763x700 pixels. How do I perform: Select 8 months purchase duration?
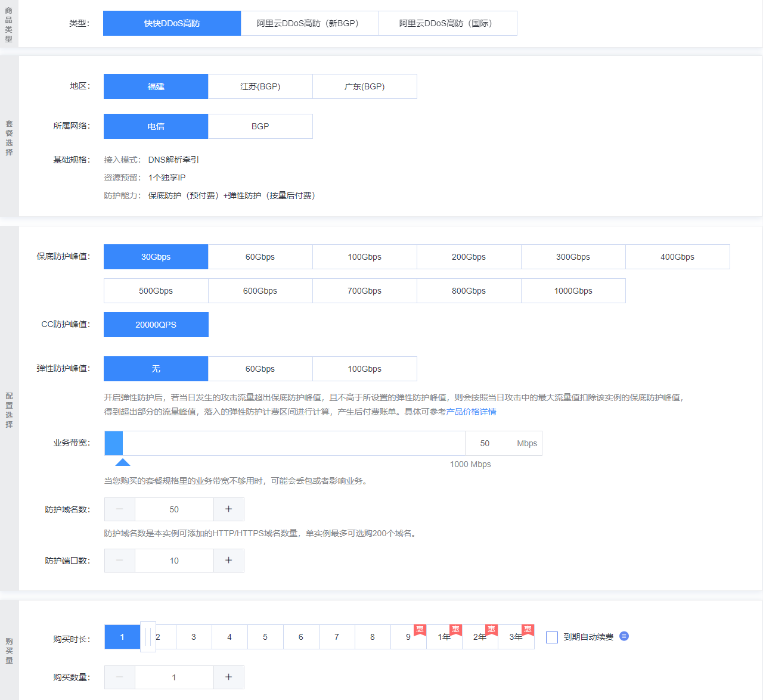pyautogui.click(x=373, y=637)
